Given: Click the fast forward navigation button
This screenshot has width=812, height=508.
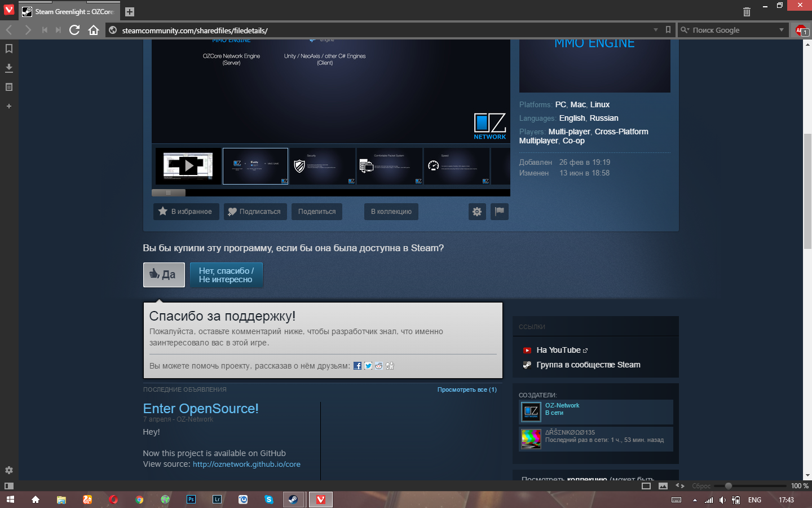Looking at the screenshot, I should (x=58, y=30).
